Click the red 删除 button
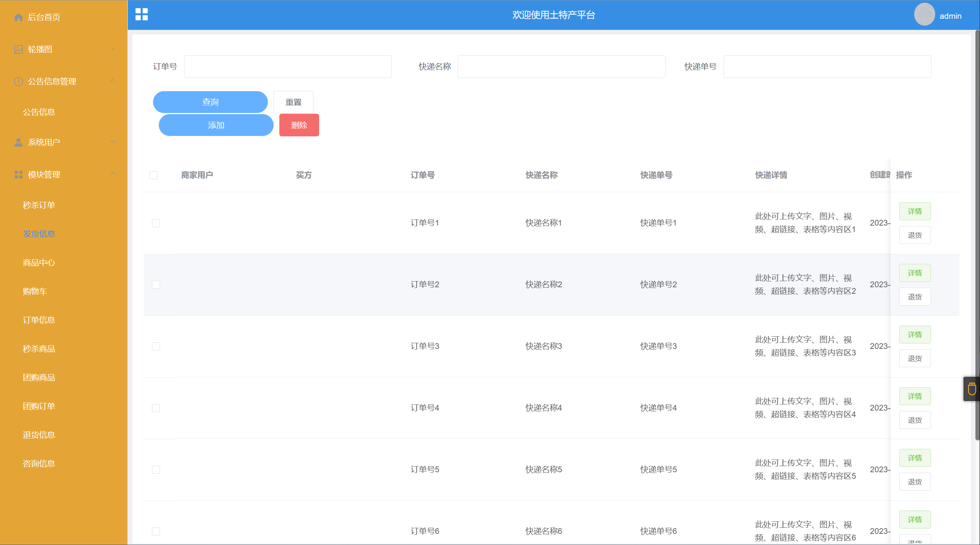 [299, 125]
